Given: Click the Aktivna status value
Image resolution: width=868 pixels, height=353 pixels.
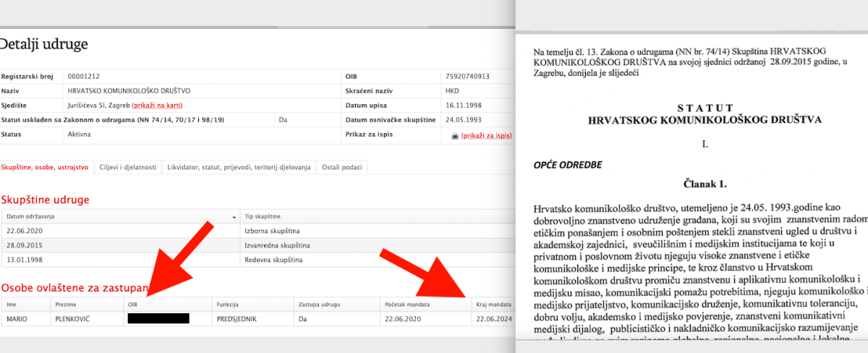Looking at the screenshot, I should [x=79, y=135].
